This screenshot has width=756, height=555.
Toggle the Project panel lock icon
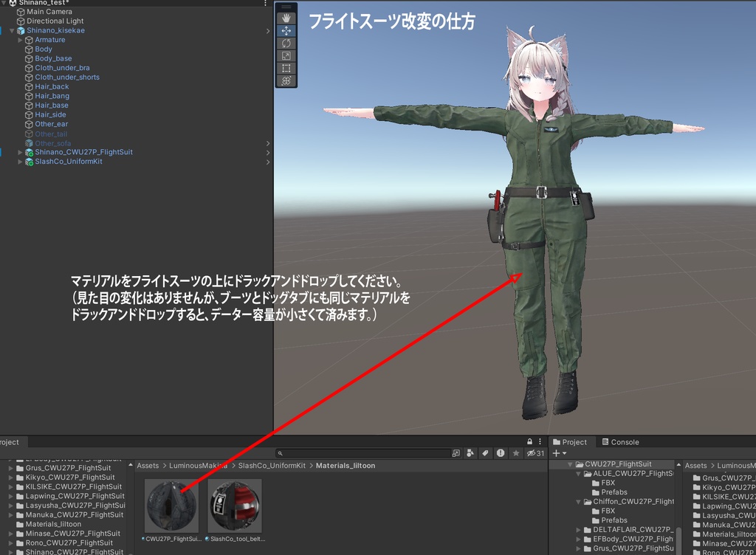(x=530, y=441)
